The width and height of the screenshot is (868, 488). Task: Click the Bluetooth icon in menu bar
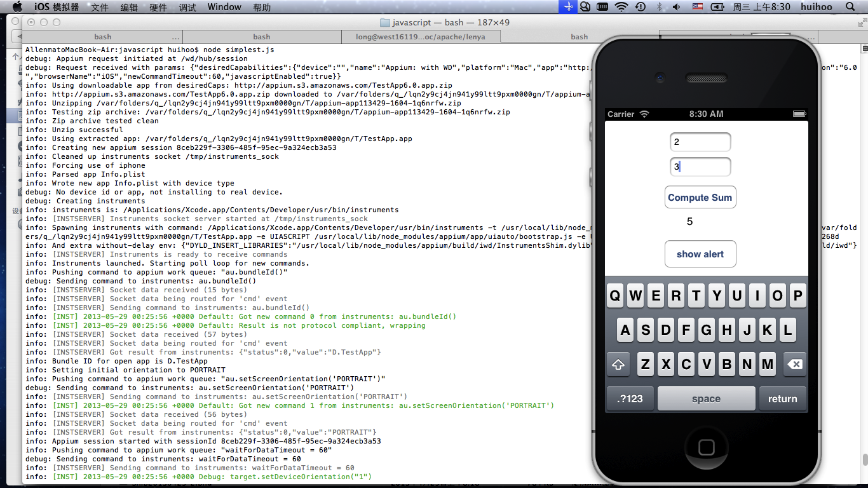click(659, 7)
